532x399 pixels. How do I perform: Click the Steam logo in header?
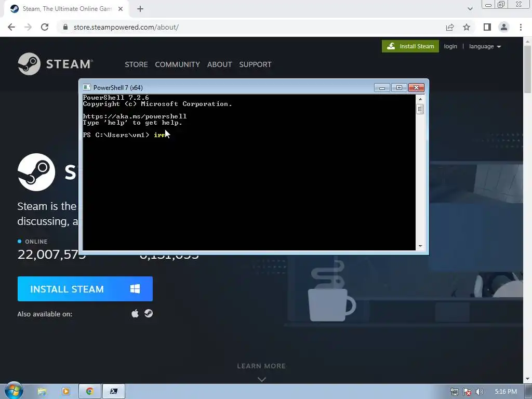click(x=55, y=64)
